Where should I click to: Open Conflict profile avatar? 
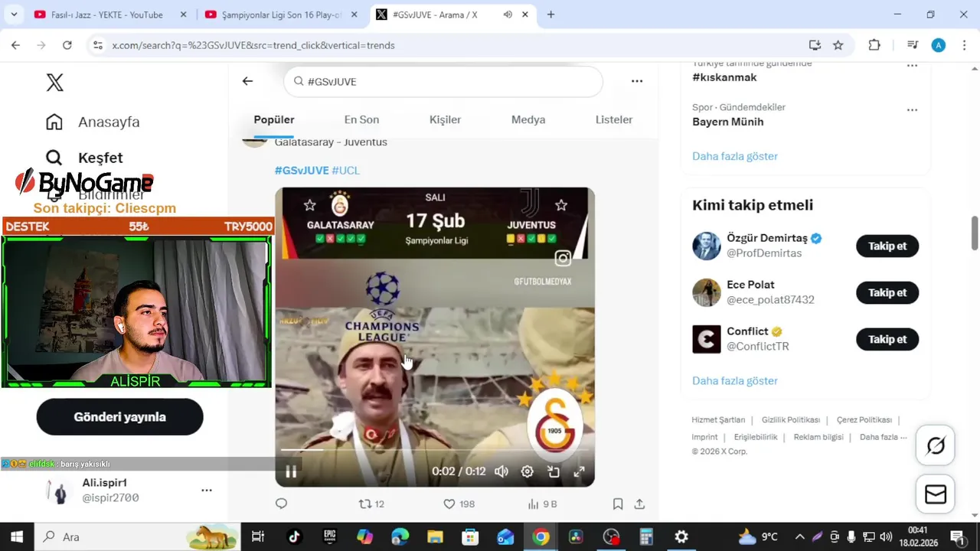tap(707, 339)
